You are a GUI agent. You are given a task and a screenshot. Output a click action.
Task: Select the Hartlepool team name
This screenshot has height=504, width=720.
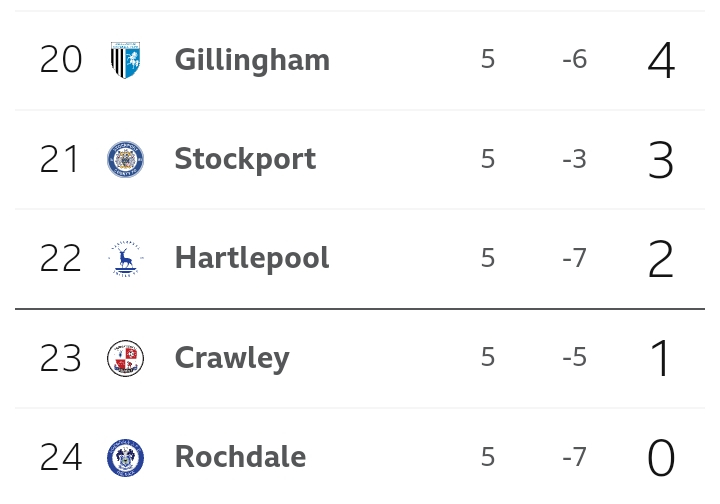point(252,258)
